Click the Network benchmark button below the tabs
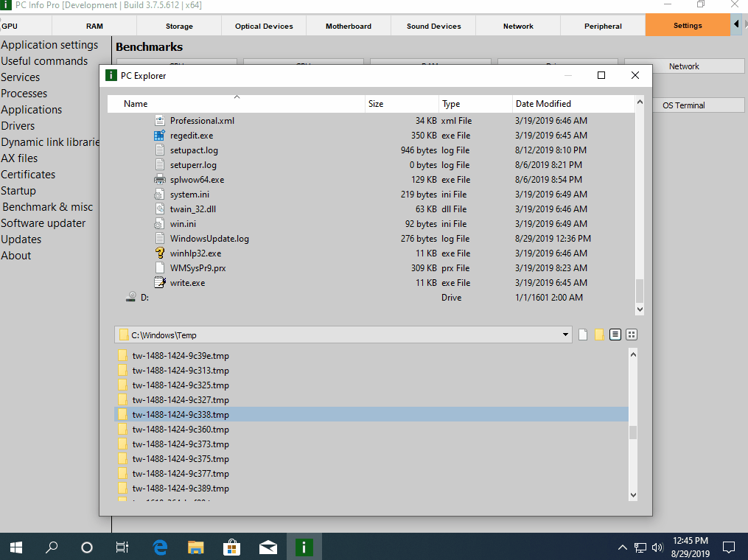 click(x=684, y=66)
